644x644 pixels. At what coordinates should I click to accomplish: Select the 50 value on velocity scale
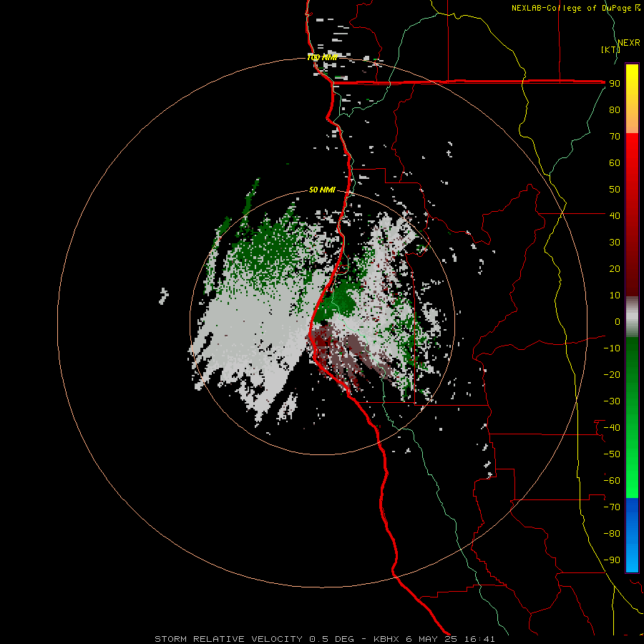point(615,190)
